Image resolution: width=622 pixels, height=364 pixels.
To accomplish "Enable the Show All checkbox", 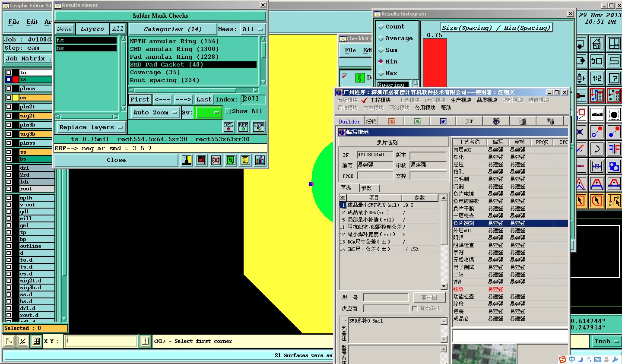I will click(x=228, y=111).
